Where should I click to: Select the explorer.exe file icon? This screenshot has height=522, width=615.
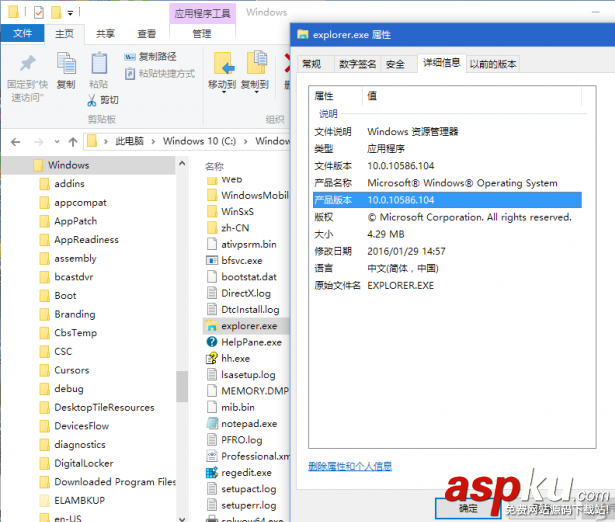click(212, 326)
